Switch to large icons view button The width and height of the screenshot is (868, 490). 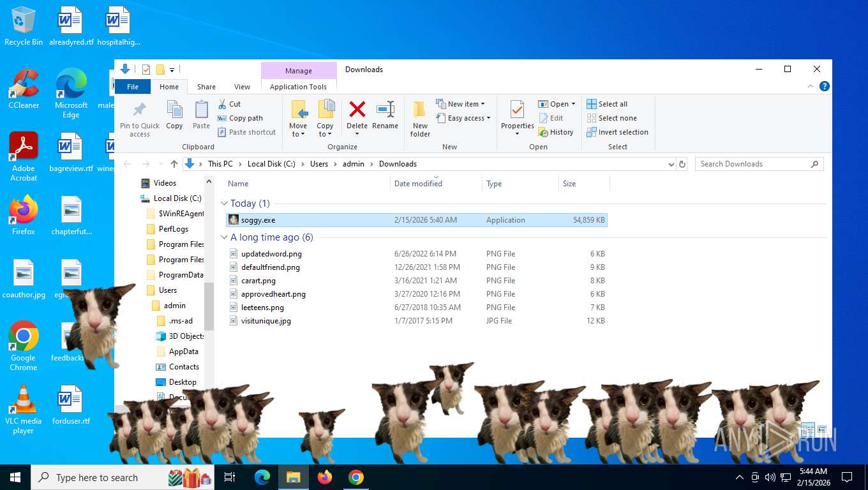(x=822, y=430)
